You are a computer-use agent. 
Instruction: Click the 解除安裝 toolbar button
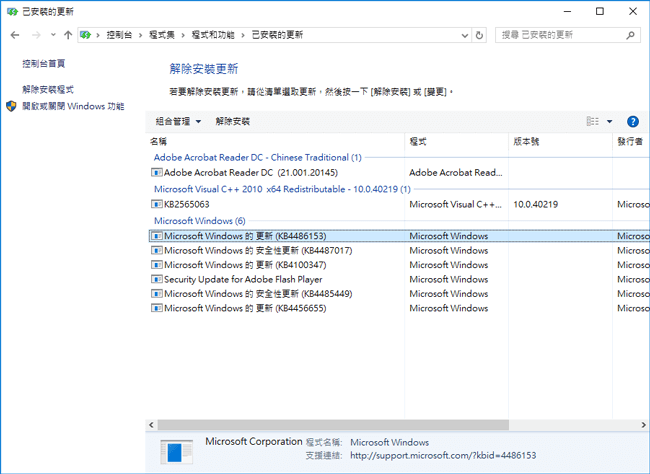coord(233,122)
